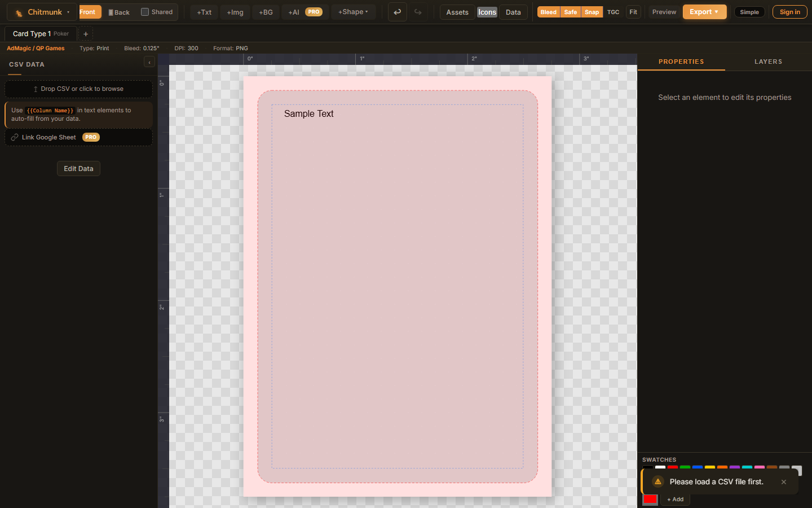Toggle the Bleed guide overlay

coord(549,12)
